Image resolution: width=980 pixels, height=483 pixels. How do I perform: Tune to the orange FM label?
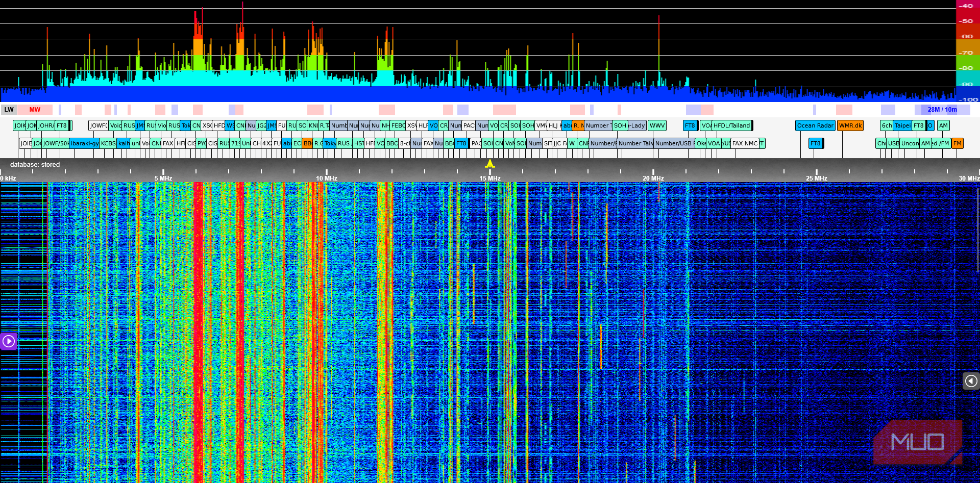coord(957,143)
